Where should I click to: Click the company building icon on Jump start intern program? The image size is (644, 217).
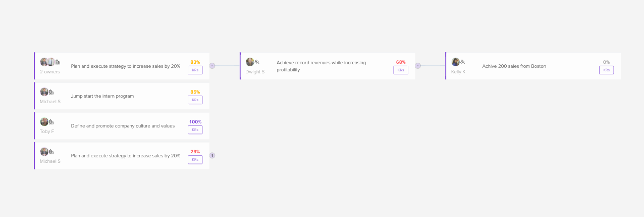pyautogui.click(x=51, y=92)
